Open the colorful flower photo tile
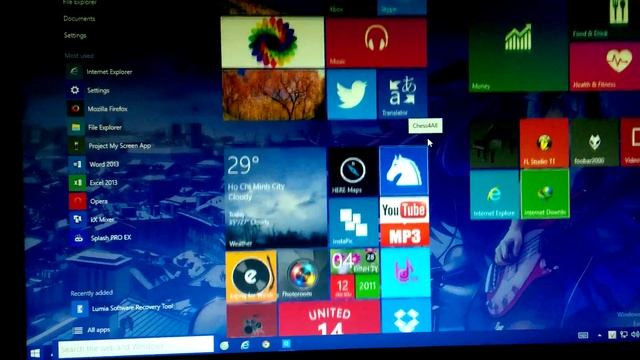640x360 pixels. [x=273, y=42]
